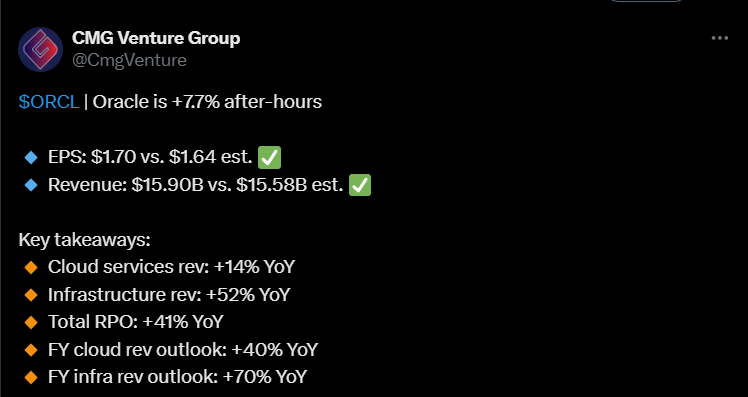The image size is (748, 397).
Task: Click the partially visible button at top
Action: (x=646, y=1)
